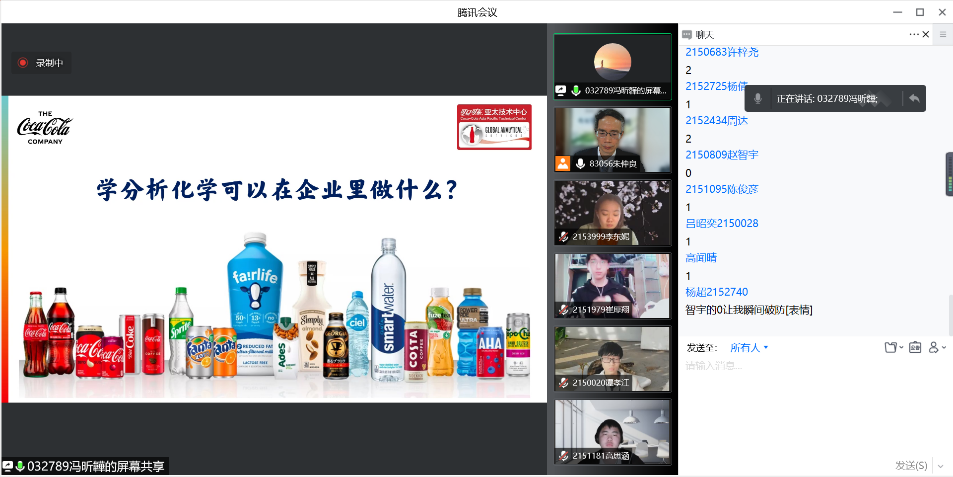Click sender name 杨超2152740 in chat
The width and height of the screenshot is (953, 477).
[716, 292]
